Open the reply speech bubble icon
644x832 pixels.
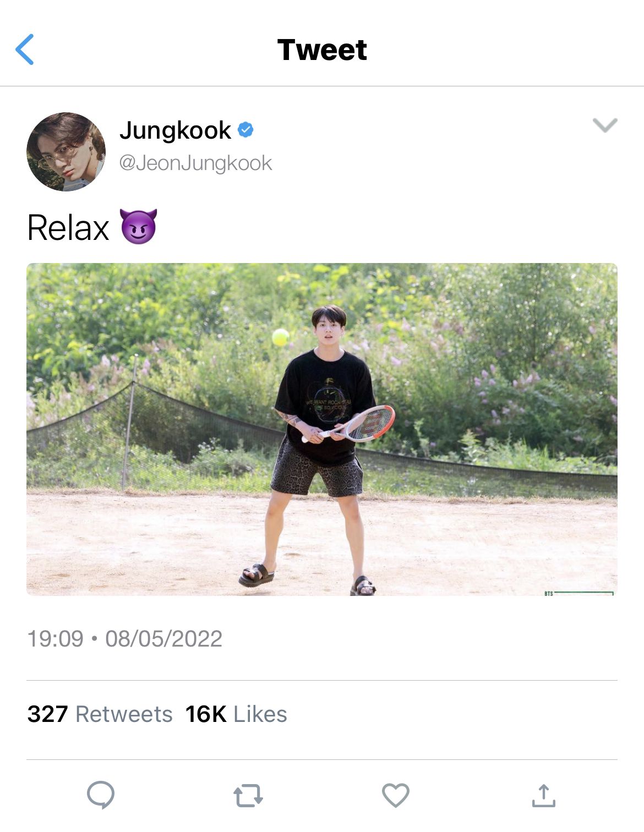point(101,795)
